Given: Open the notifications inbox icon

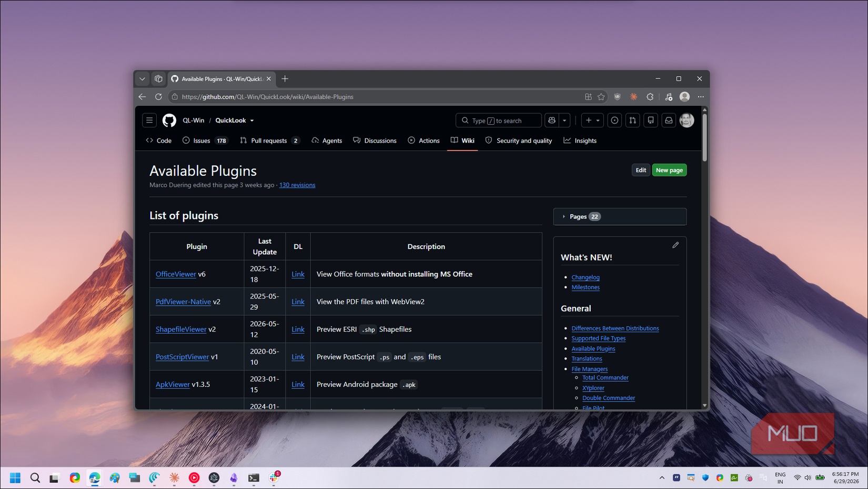Looking at the screenshot, I should click(x=669, y=121).
